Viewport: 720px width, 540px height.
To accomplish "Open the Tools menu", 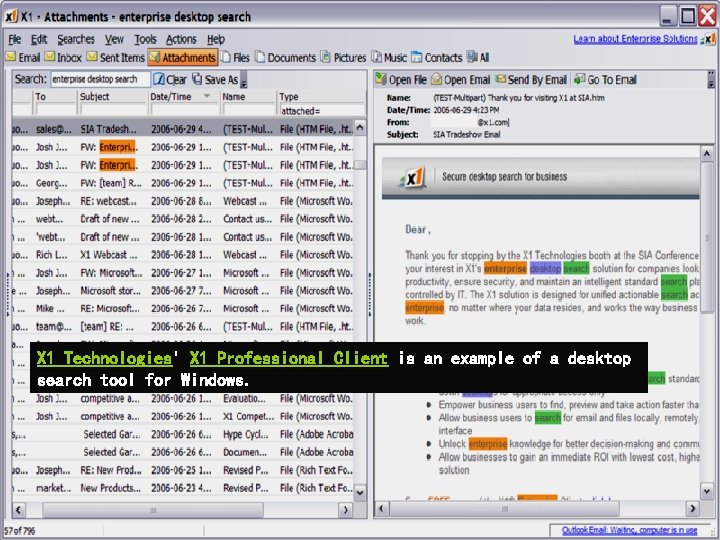I will [145, 39].
